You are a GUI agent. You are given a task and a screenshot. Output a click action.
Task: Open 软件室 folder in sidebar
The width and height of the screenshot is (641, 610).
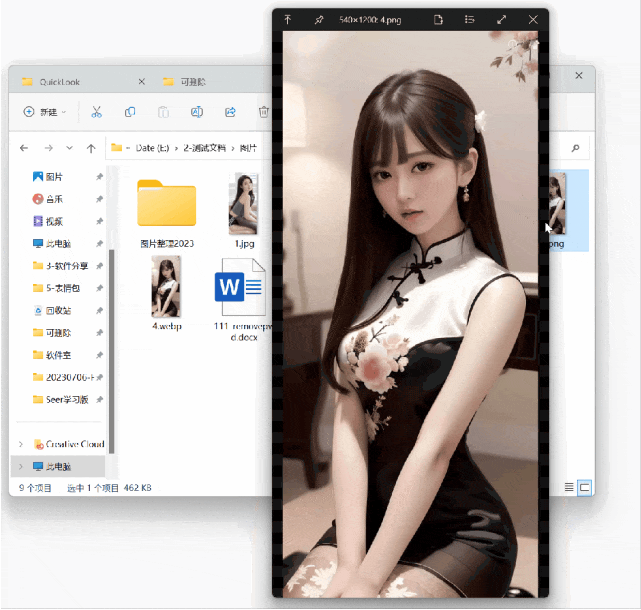[x=58, y=354]
